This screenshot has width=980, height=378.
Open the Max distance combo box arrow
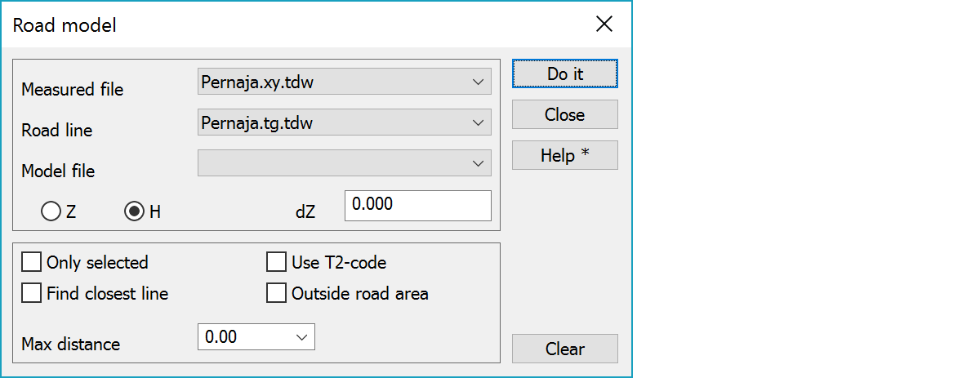tap(301, 336)
